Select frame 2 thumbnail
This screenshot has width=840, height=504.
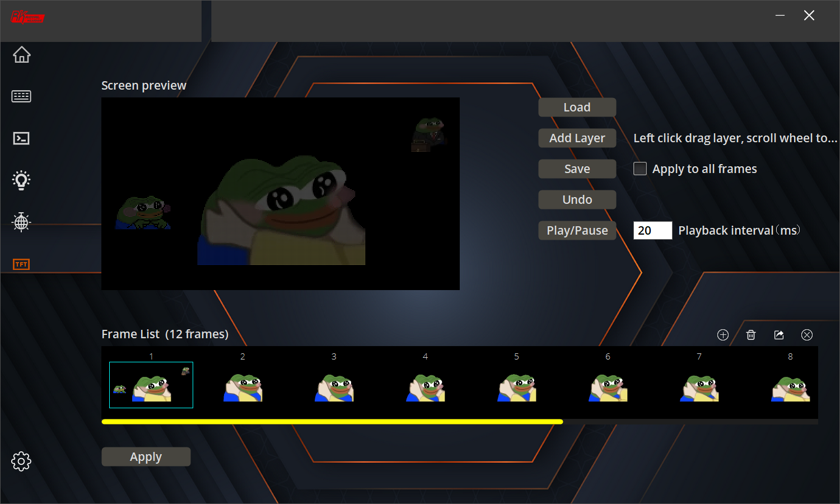pyautogui.click(x=242, y=388)
